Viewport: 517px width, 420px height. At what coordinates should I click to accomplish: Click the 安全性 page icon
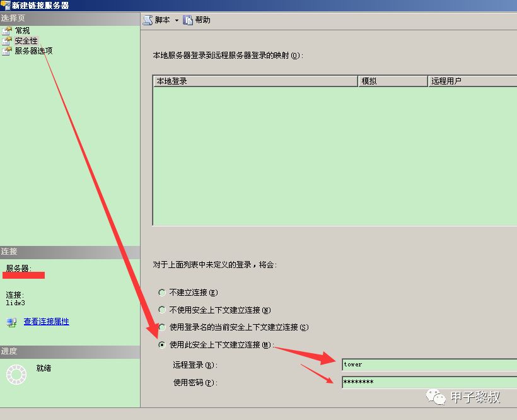[x=7, y=41]
